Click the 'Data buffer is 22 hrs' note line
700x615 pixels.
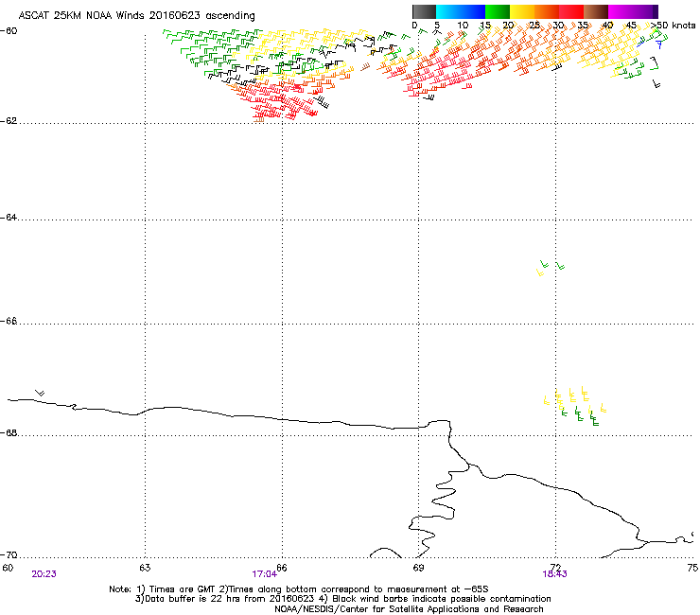click(342, 599)
